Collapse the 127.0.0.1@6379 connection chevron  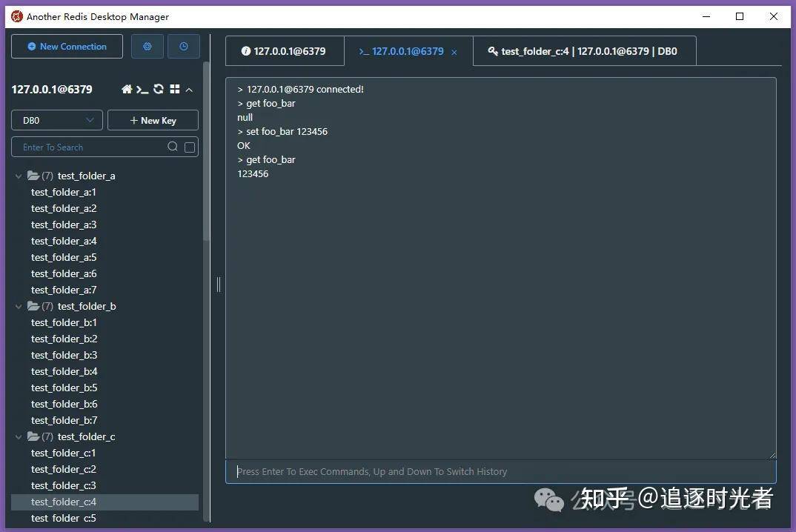(189, 90)
